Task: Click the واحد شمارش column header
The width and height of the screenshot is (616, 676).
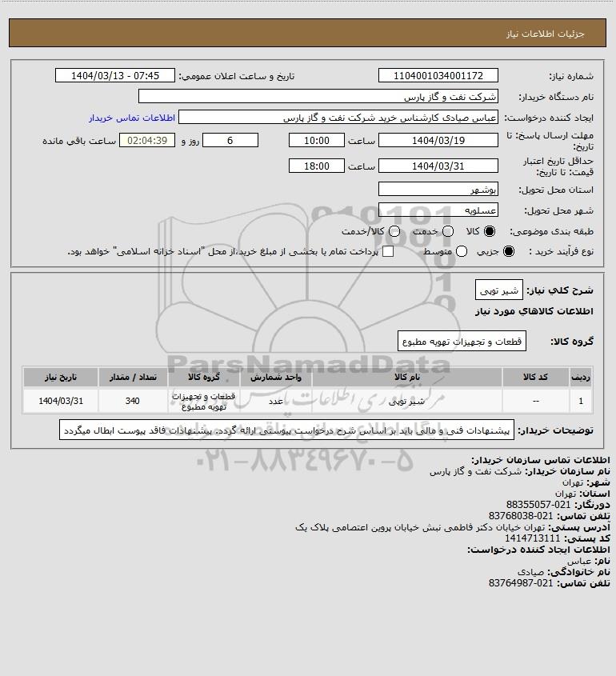Action: pos(276,378)
